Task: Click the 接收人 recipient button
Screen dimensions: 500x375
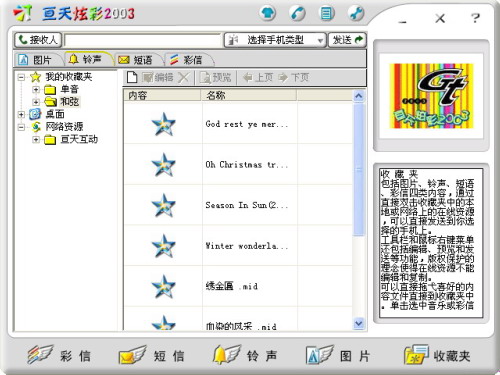Action: (38, 40)
